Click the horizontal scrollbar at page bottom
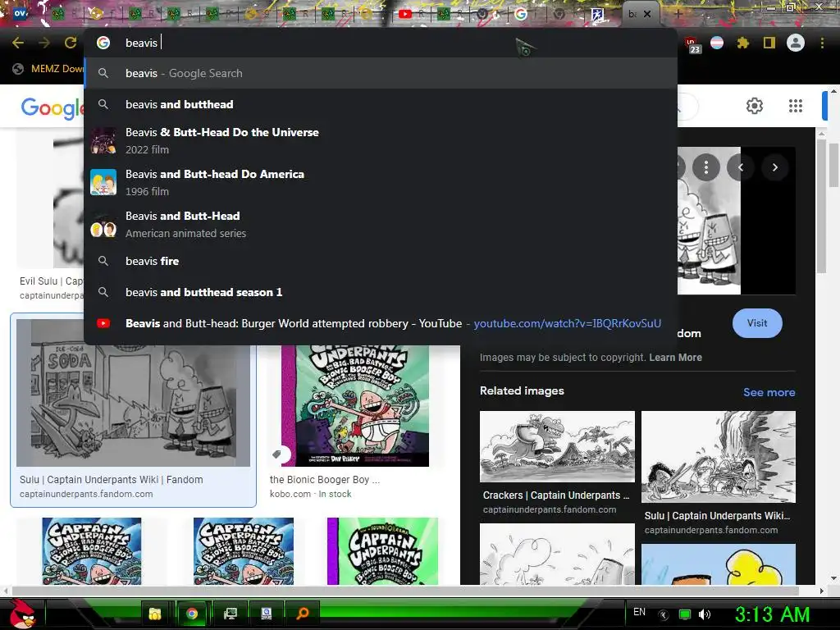This screenshot has height=630, width=840. pos(405,591)
